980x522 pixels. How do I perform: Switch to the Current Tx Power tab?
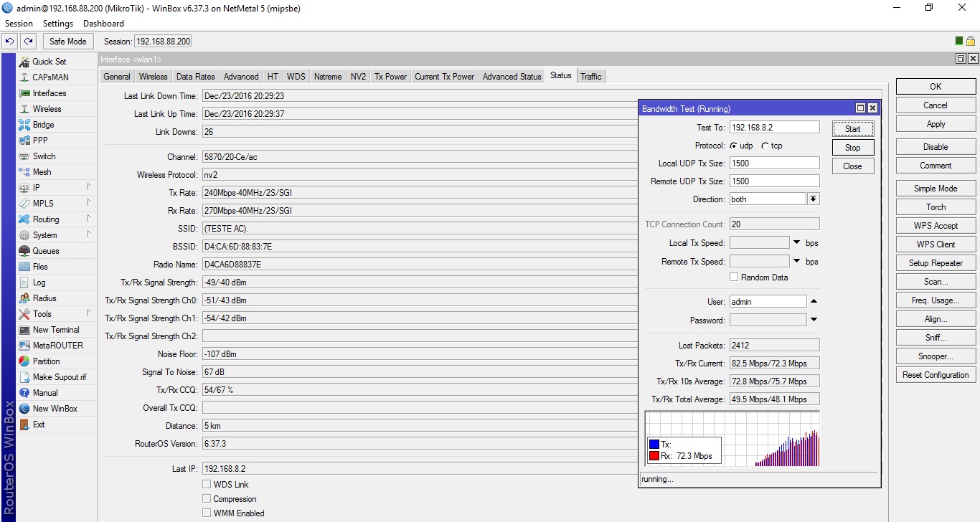click(x=444, y=77)
